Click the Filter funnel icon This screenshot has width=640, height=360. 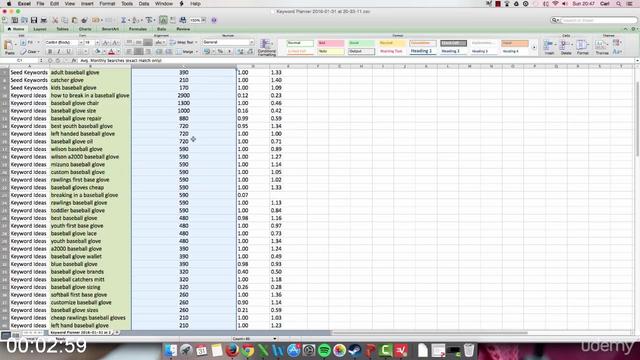[149, 20]
